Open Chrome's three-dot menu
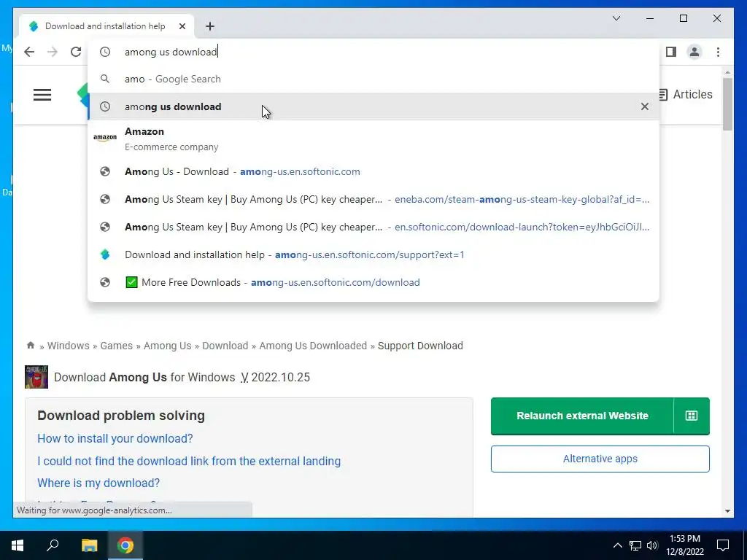This screenshot has height=560, width=747. (718, 52)
